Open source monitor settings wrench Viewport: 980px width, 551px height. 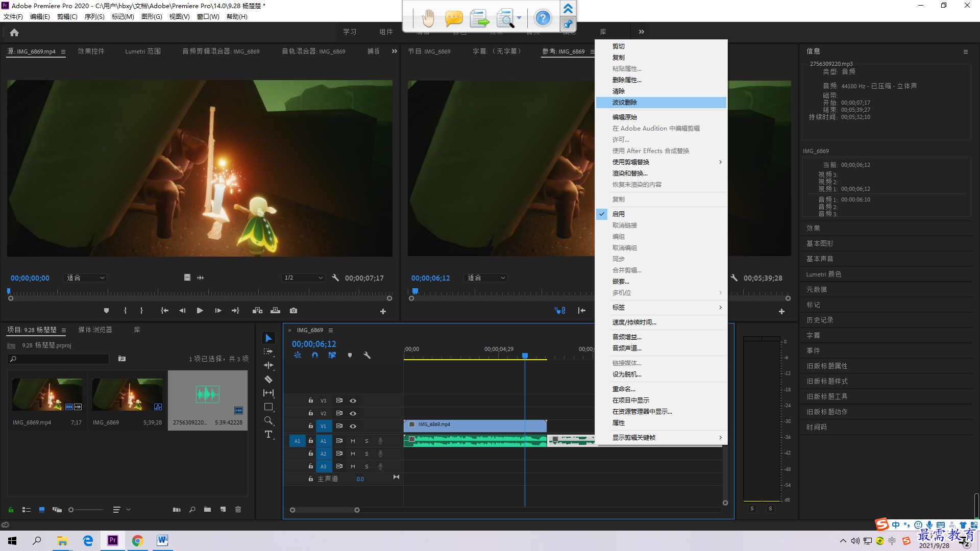(335, 278)
